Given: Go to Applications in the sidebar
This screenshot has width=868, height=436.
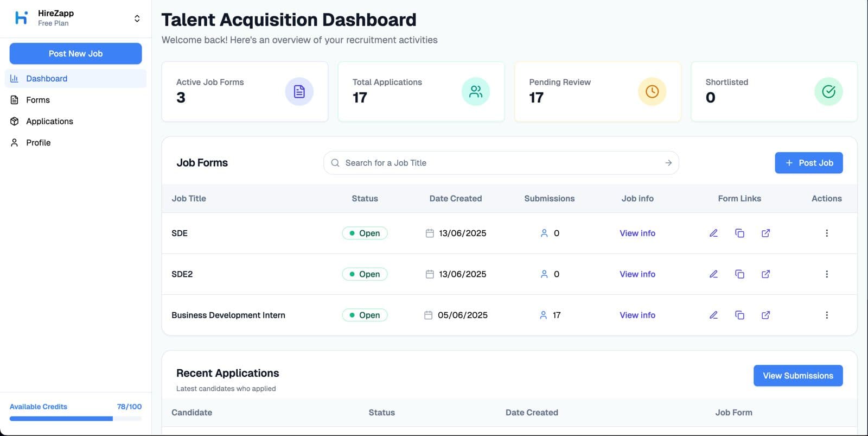Looking at the screenshot, I should tap(75, 121).
